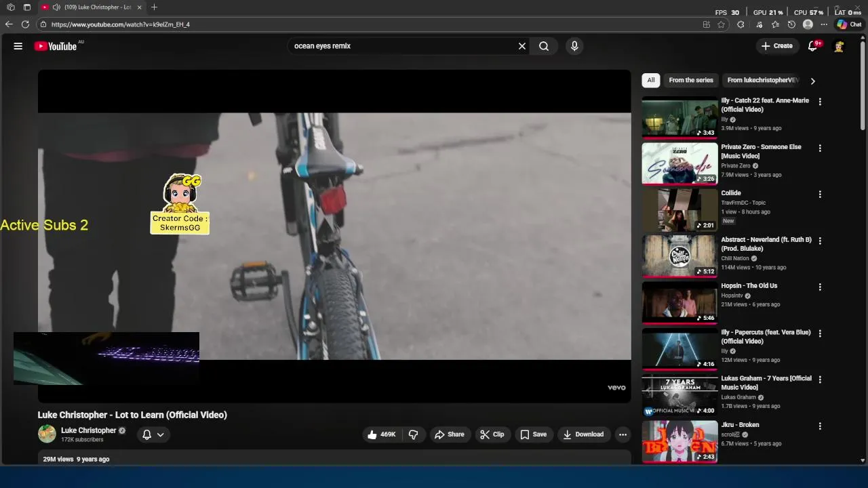Viewport: 868px width, 488px height.
Task: Open a new browser tab
Action: [154, 7]
